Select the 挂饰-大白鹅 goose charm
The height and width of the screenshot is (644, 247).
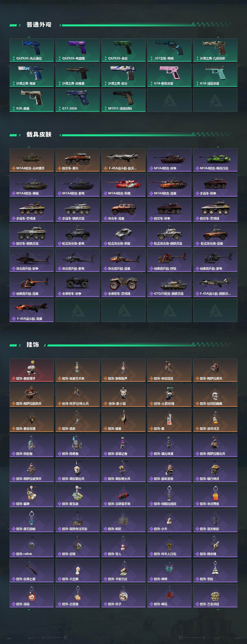(78, 571)
